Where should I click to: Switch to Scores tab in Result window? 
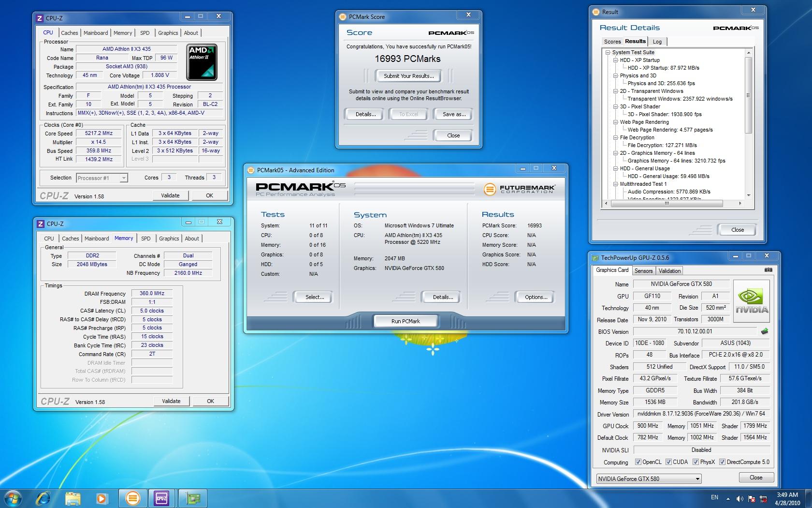pyautogui.click(x=612, y=42)
